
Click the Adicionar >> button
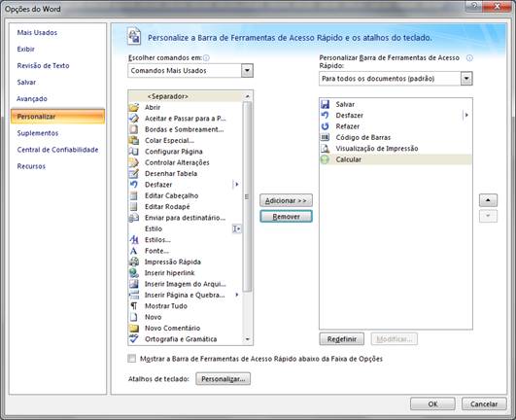coord(286,200)
